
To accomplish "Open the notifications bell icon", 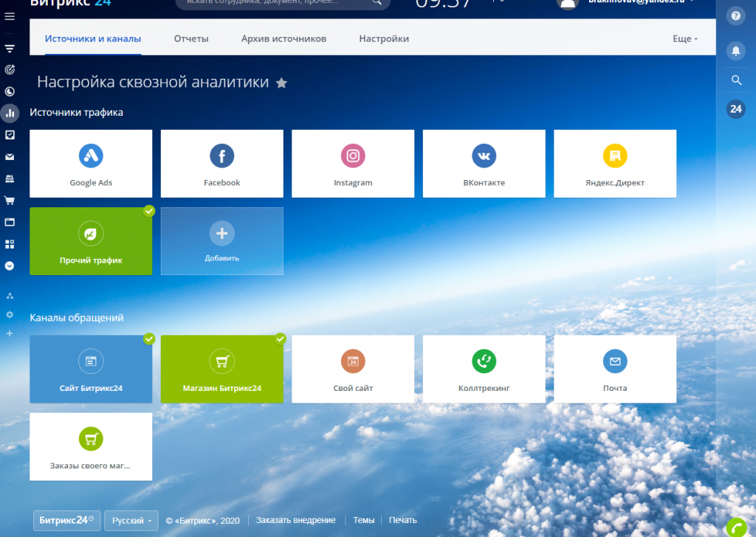I will [736, 51].
